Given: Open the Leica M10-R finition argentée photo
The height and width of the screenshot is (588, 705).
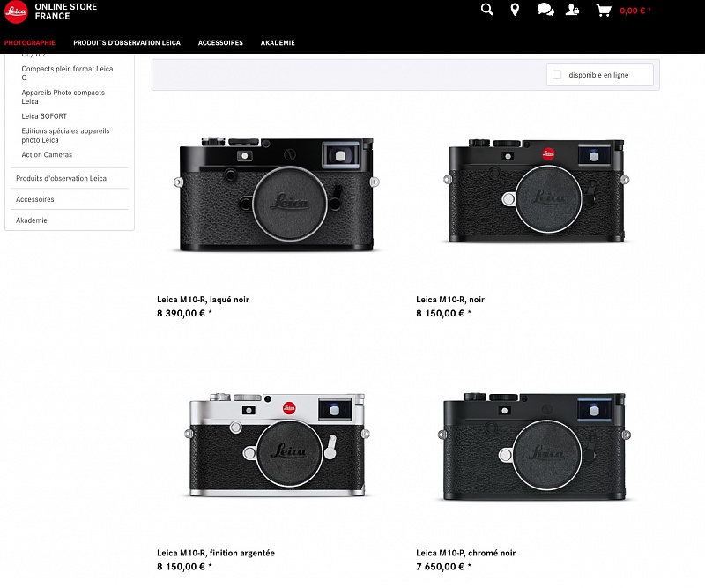Looking at the screenshot, I should (x=276, y=445).
